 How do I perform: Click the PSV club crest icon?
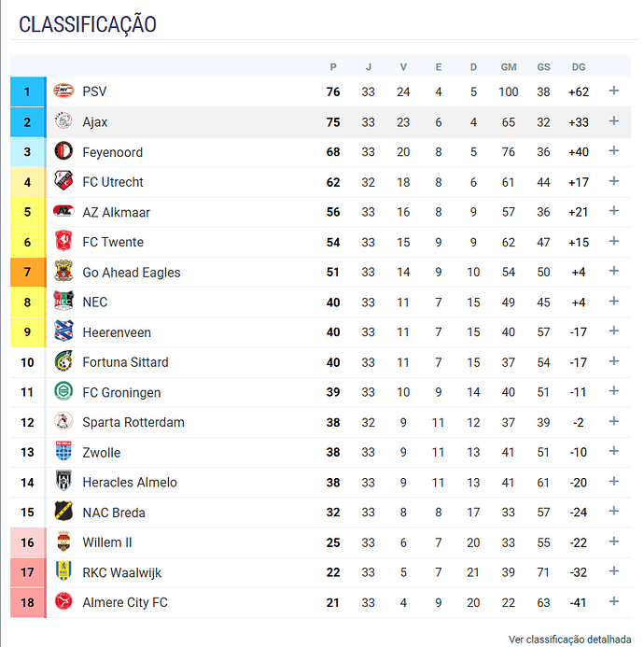pos(63,91)
